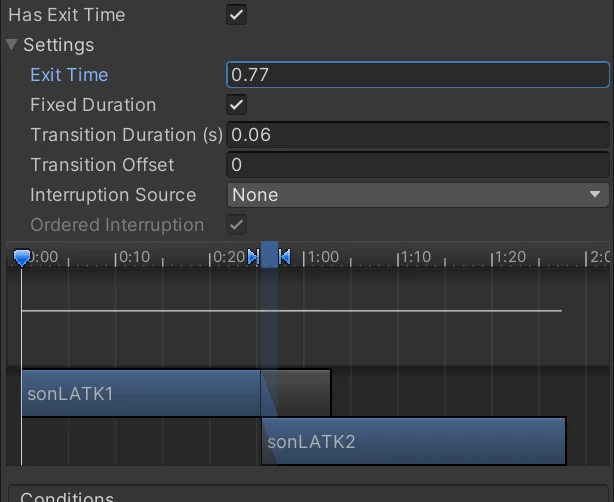This screenshot has height=502, width=614.
Task: Click the 1:10 mark on the timeline ruler
Action: (399, 258)
